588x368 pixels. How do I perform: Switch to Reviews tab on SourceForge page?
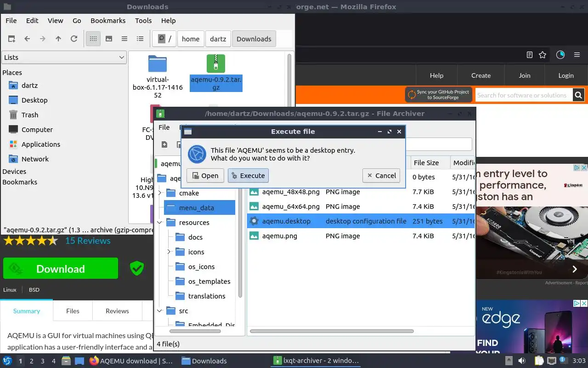(117, 311)
